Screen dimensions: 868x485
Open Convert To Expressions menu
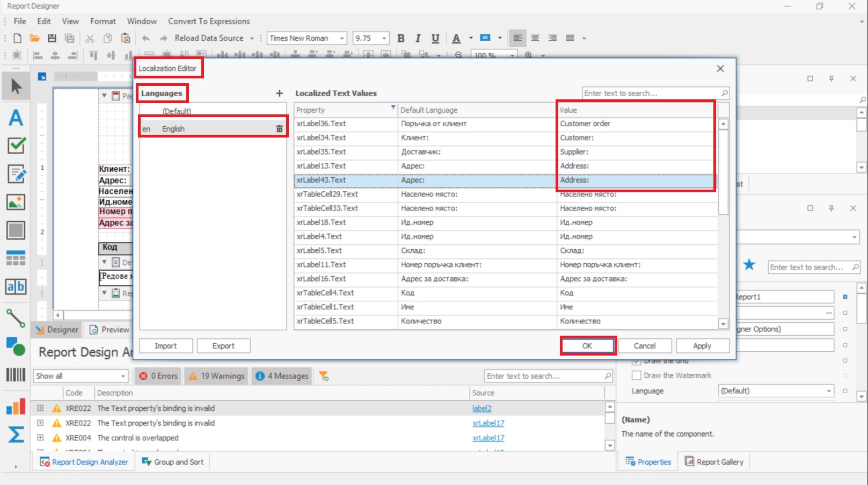[209, 21]
